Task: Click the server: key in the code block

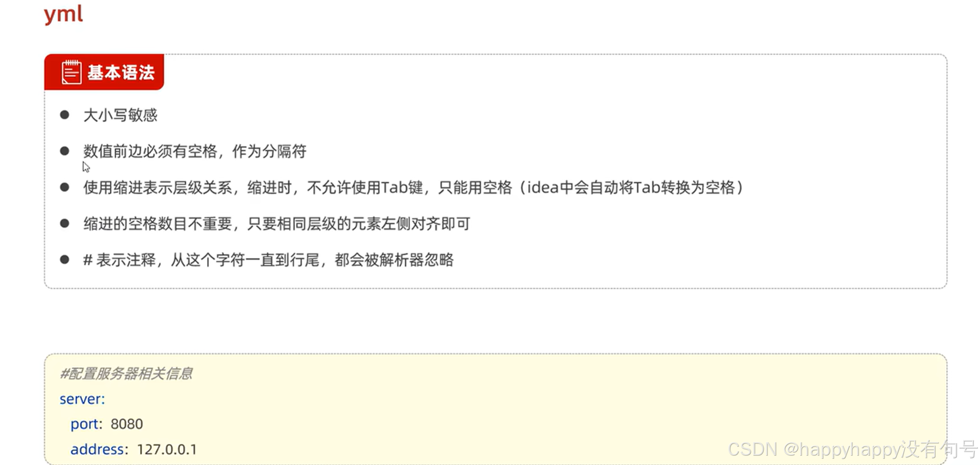Action: 82,399
